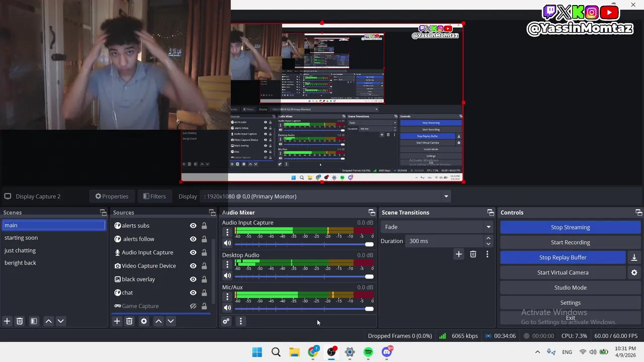Open Windows Start menu
644x362 pixels.
(257, 352)
